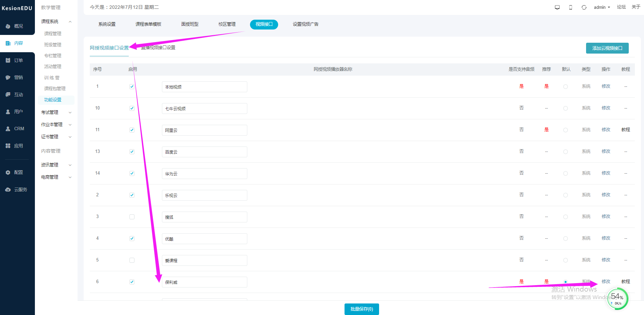Click the 批量保存 button
The height and width of the screenshot is (315, 644).
point(361,309)
